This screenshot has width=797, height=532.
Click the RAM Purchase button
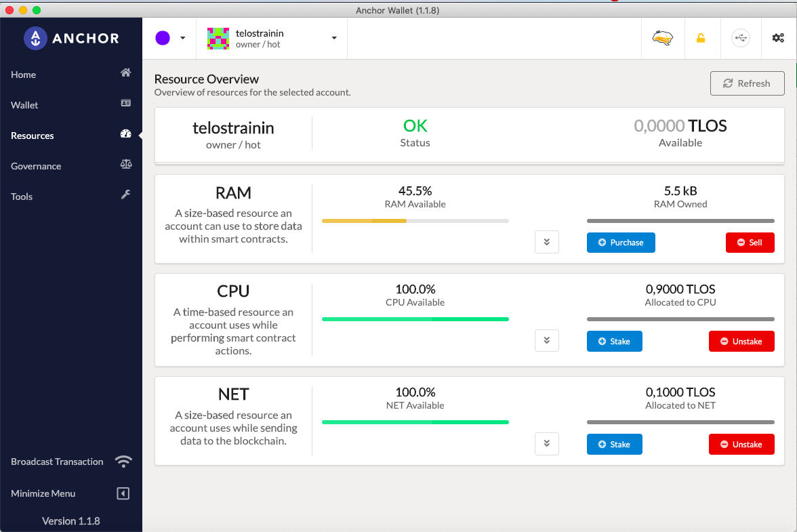pos(621,243)
